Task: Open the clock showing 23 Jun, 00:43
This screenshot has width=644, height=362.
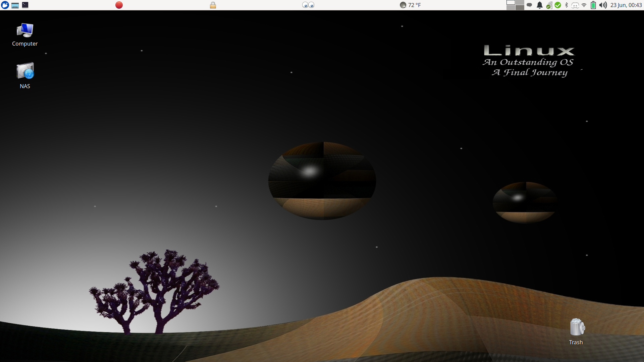Action: (626, 5)
